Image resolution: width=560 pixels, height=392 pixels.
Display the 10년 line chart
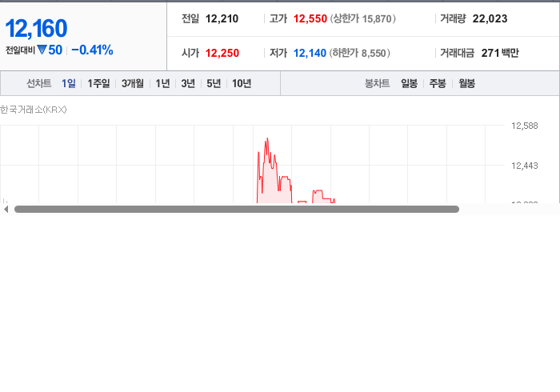[242, 83]
